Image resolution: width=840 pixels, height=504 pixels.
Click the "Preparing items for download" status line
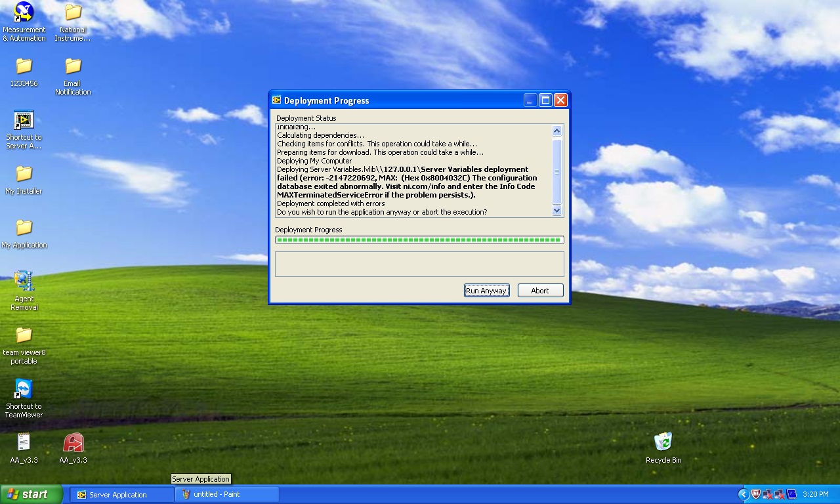(380, 152)
